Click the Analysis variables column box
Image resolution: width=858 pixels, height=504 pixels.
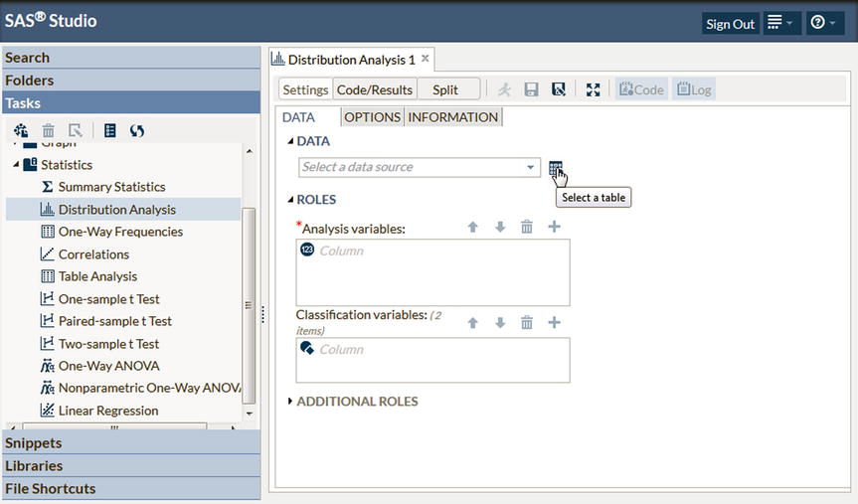click(x=432, y=272)
